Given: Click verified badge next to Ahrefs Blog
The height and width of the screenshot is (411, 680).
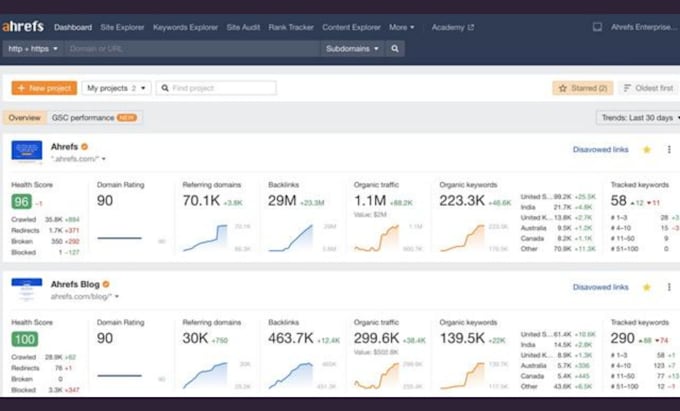Looking at the screenshot, I should pos(106,284).
